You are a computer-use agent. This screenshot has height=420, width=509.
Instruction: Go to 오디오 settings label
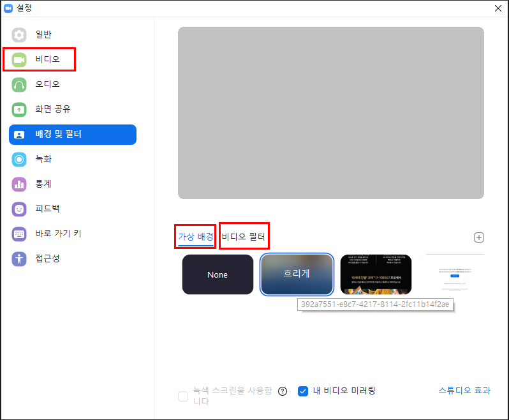[x=47, y=84]
